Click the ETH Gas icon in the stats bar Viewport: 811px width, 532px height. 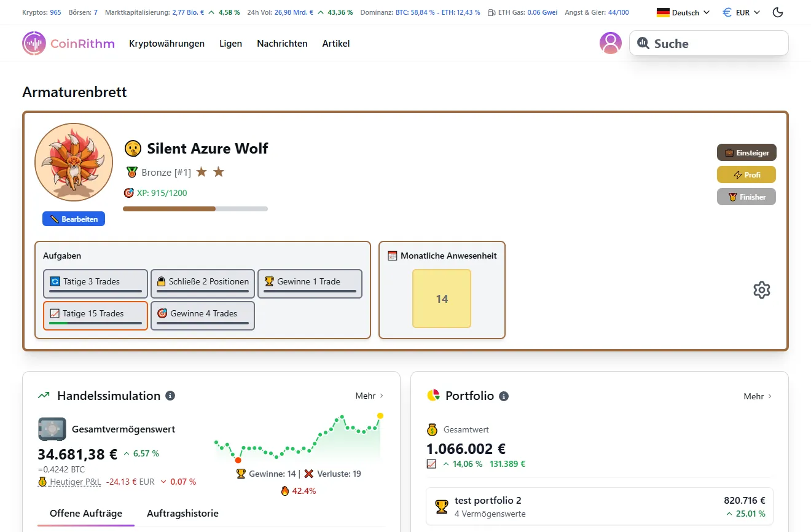tap(492, 12)
